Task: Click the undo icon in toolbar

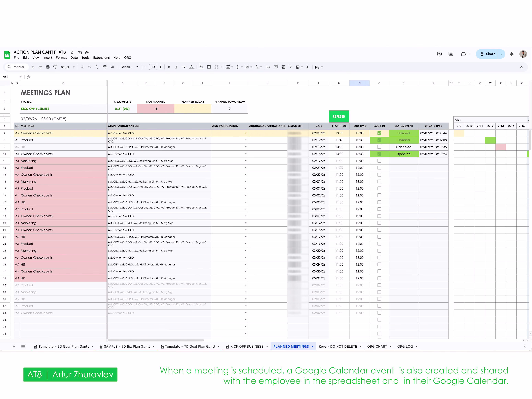Action: [x=33, y=67]
